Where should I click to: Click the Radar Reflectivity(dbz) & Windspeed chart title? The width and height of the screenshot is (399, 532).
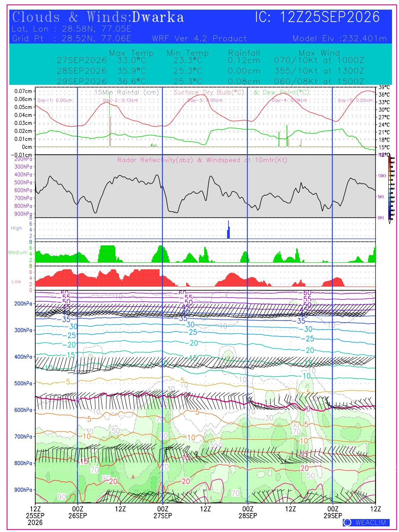click(202, 160)
